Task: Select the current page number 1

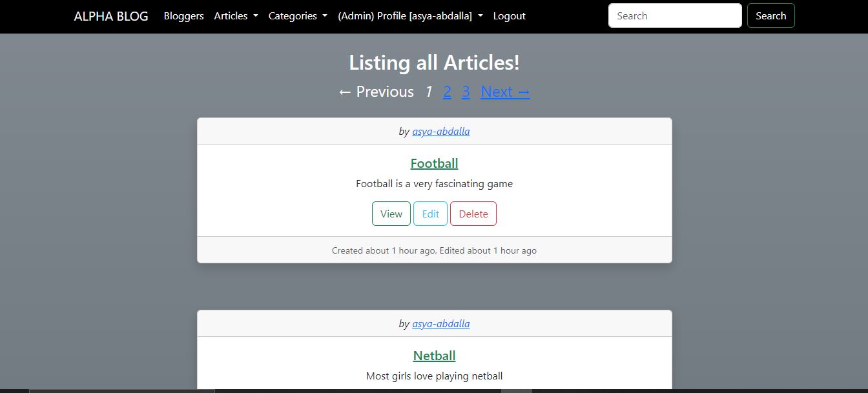Action: [x=428, y=92]
